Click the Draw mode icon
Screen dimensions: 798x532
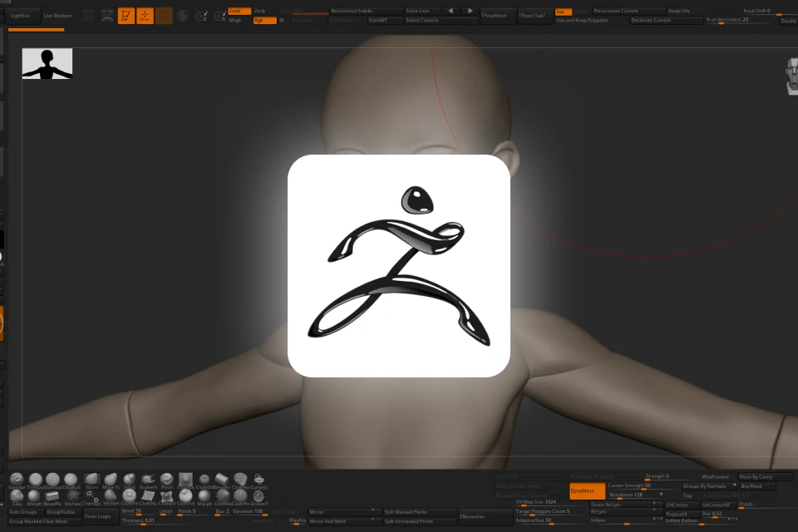point(145,16)
